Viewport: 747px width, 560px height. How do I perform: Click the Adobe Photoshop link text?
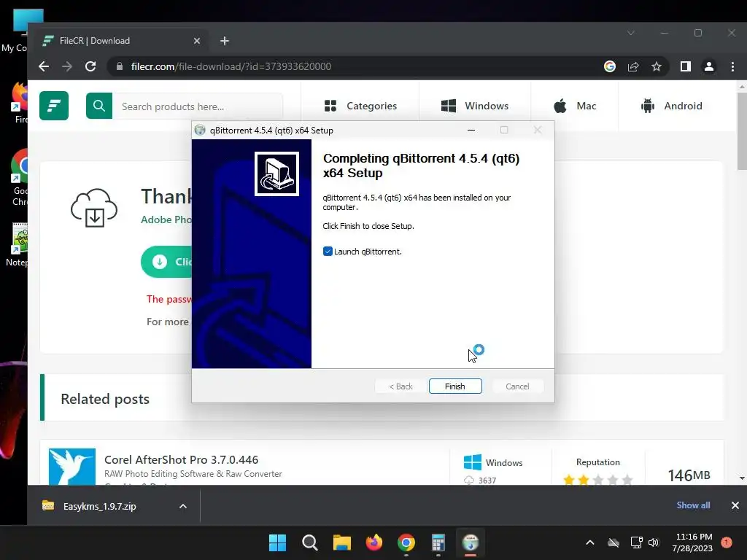coord(166,219)
